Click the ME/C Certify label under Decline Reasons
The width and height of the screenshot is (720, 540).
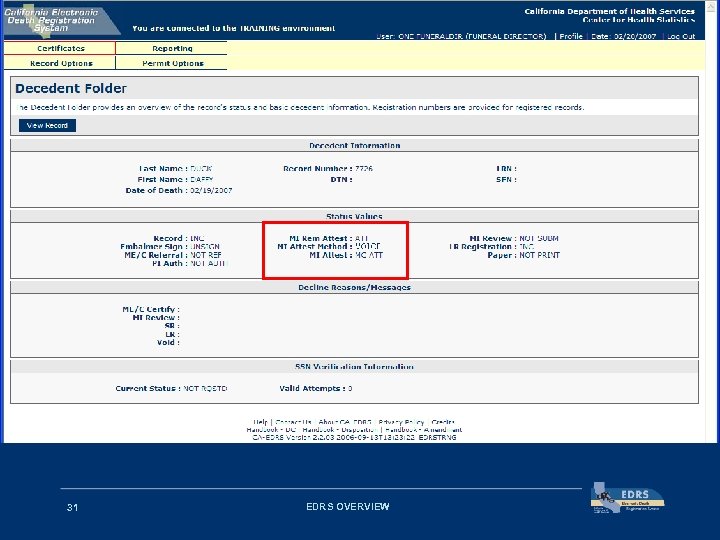[151, 309]
